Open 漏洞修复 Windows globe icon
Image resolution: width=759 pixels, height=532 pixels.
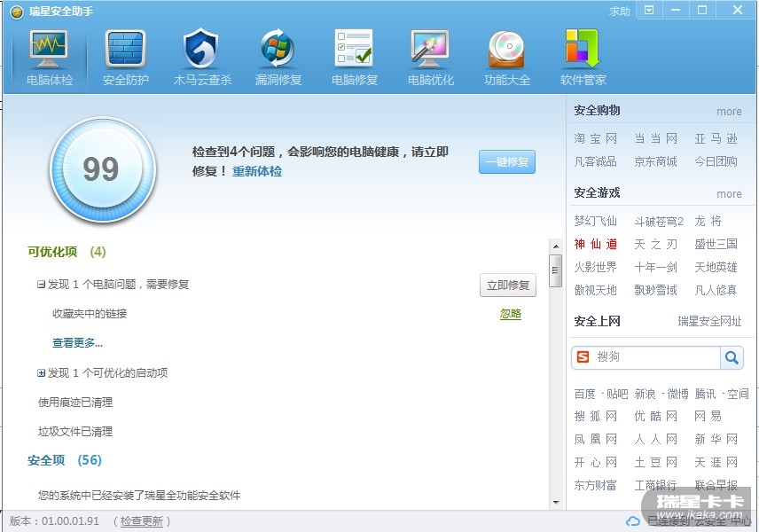(278, 49)
